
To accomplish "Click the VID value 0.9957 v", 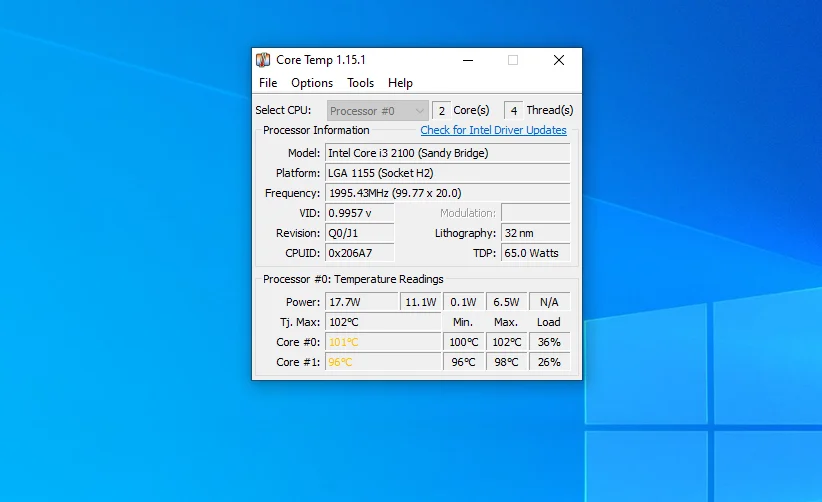I will coord(360,213).
